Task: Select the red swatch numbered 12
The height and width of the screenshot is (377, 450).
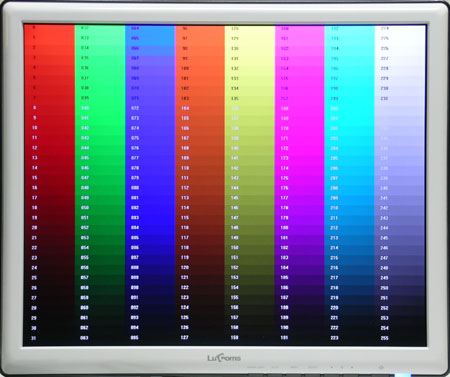Action: point(49,148)
